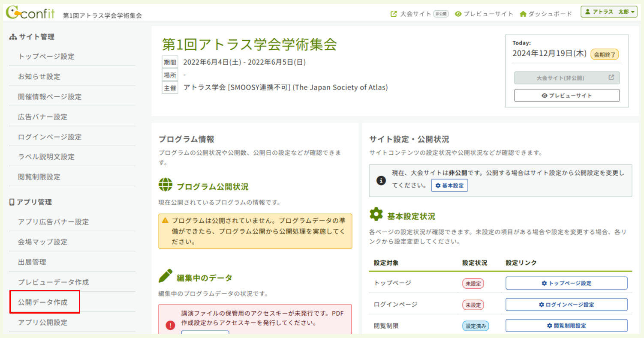Click the home icon next to ダッシュボード
The image size is (644, 338).
524,13
